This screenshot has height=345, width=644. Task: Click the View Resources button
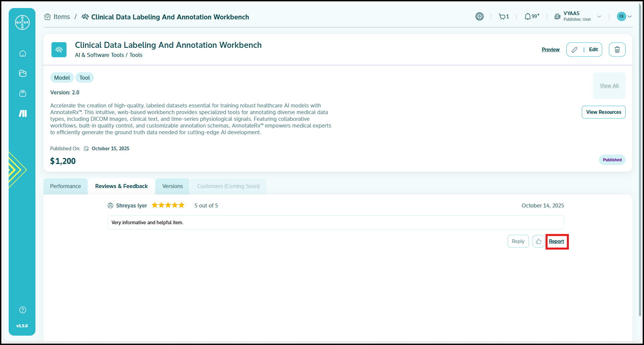(603, 112)
